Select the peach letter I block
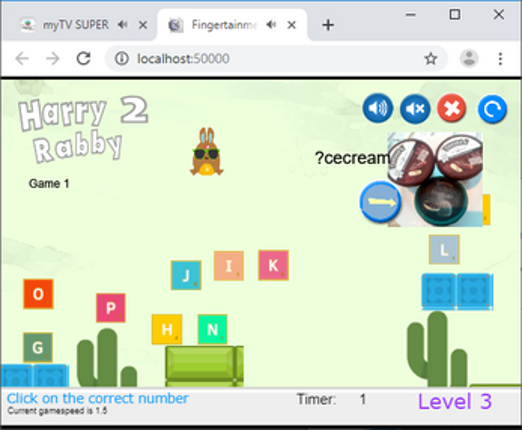This screenshot has height=430, width=522. coord(229,266)
